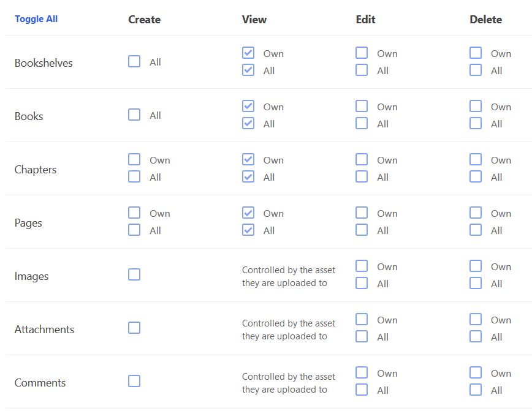The width and height of the screenshot is (532, 411).
Task: Enable the Comments Create checkbox
Action: (x=134, y=381)
